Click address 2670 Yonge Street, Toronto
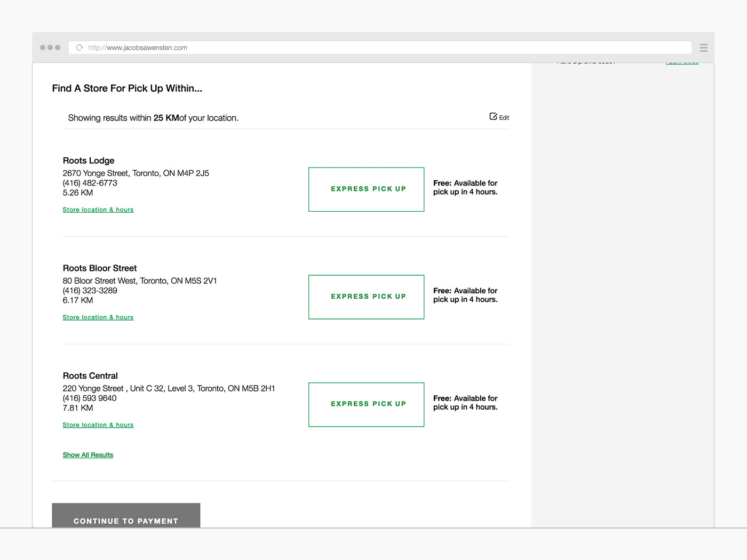 pyautogui.click(x=136, y=173)
